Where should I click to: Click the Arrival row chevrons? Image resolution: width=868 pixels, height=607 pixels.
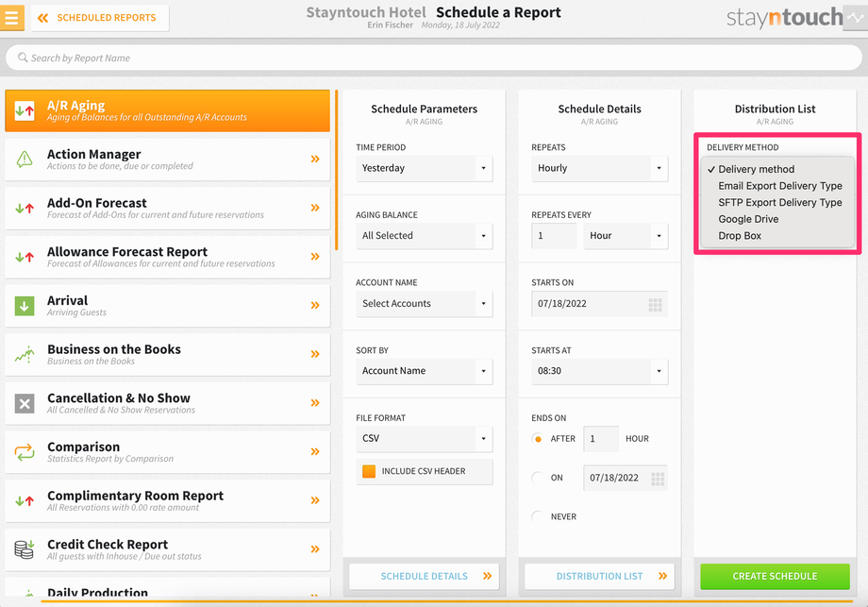(x=315, y=305)
